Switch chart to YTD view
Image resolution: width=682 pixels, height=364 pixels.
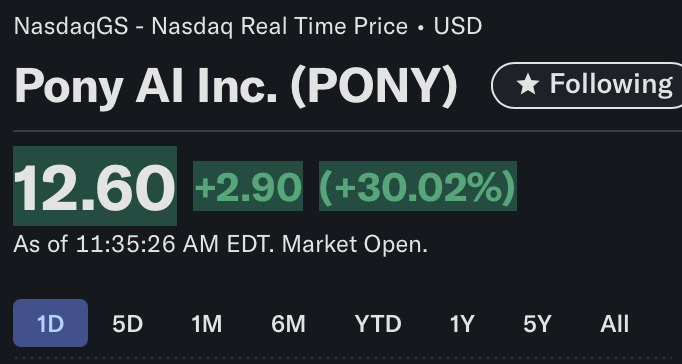pos(378,324)
